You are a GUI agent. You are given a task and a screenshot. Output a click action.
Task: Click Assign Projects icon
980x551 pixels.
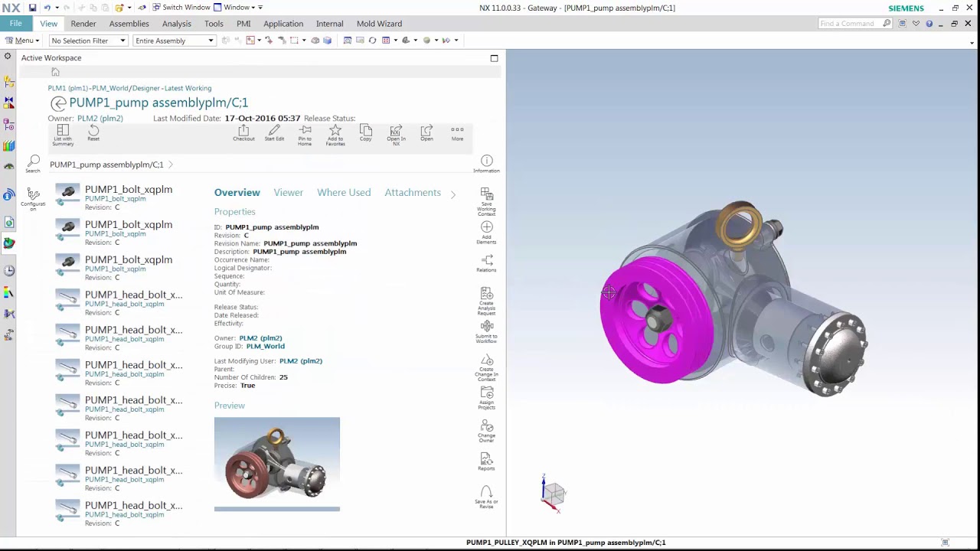click(x=486, y=399)
